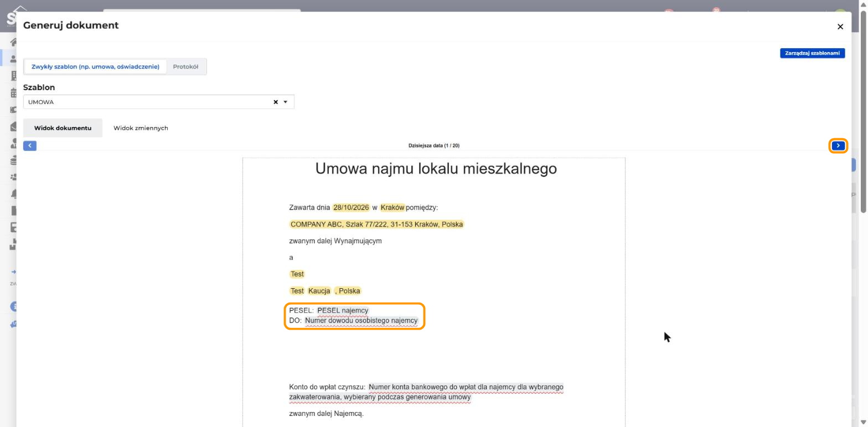Go to previous variable with left arrow
868x427 pixels.
click(30, 145)
